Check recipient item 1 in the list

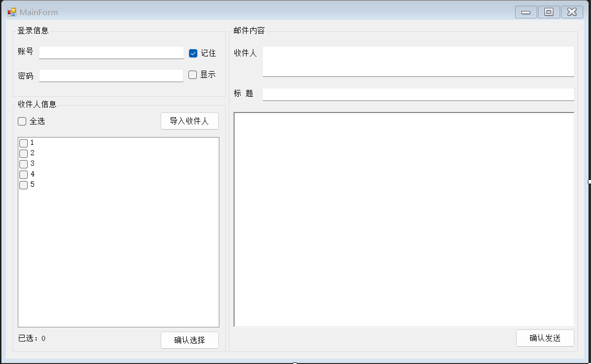click(24, 143)
